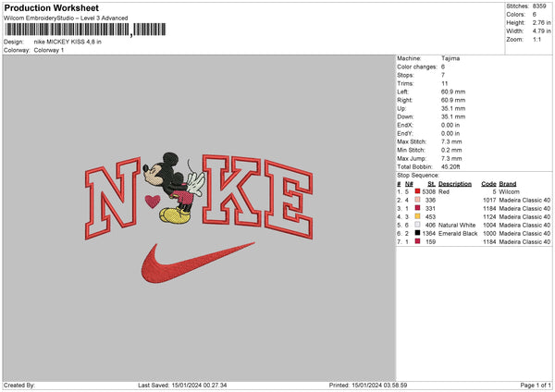Viewport: 555px width, 392px height.
Task: Click the red swatch in the Red row
Action: pos(417,191)
